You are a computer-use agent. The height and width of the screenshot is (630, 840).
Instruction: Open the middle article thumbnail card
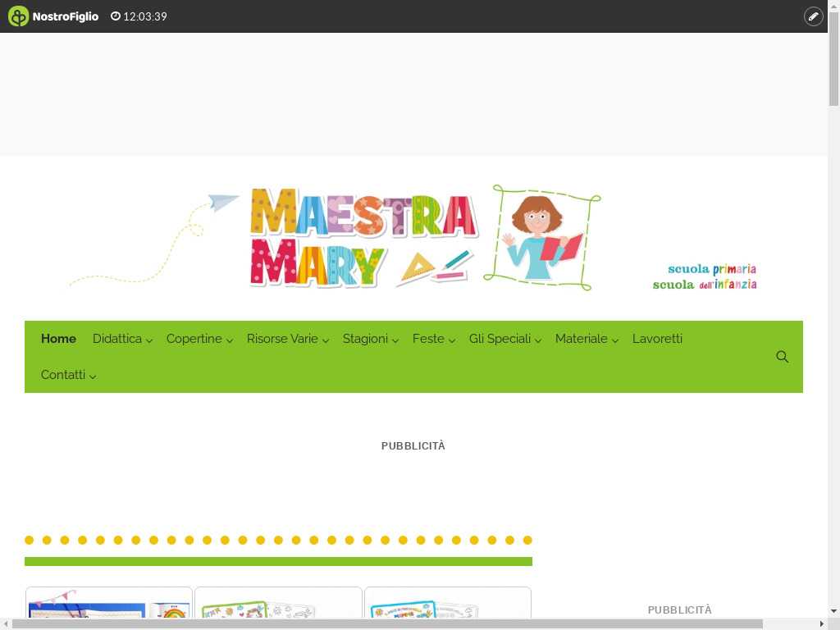tap(278, 603)
